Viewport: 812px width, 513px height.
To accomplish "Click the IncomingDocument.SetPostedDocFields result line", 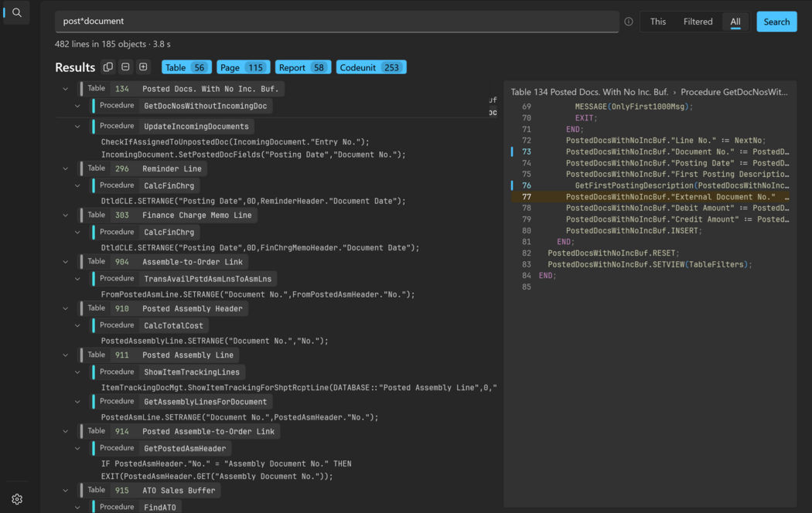I will [253, 155].
